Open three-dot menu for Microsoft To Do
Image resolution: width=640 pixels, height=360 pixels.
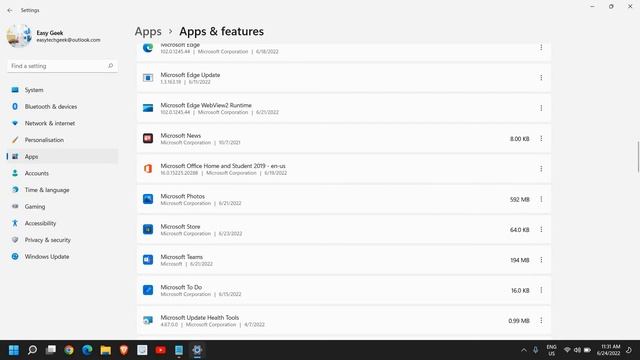point(541,290)
